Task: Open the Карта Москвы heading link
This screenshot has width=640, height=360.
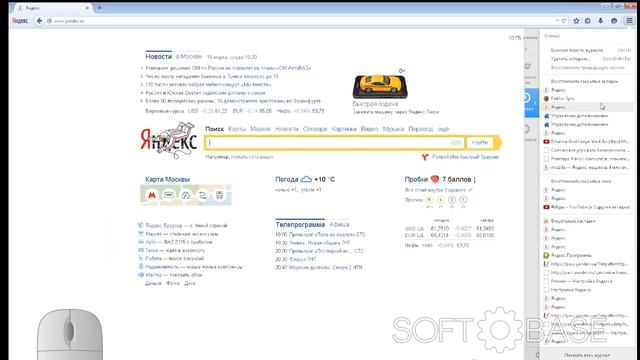Action: point(168,179)
